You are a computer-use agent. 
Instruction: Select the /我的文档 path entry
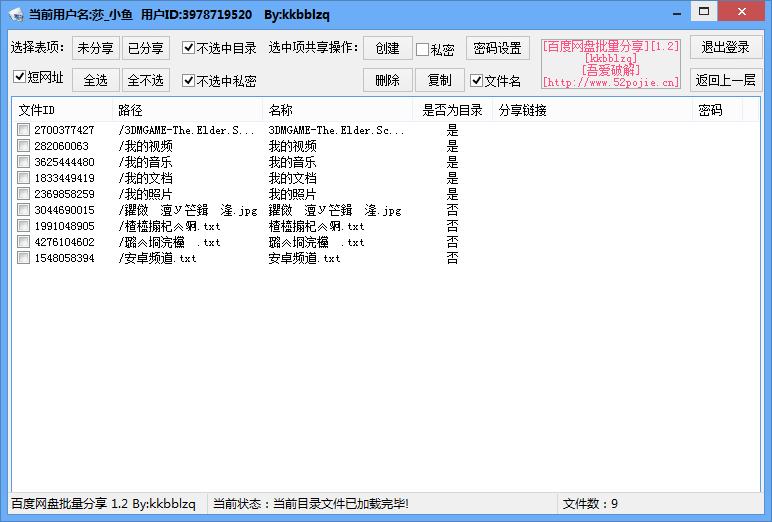pos(145,178)
